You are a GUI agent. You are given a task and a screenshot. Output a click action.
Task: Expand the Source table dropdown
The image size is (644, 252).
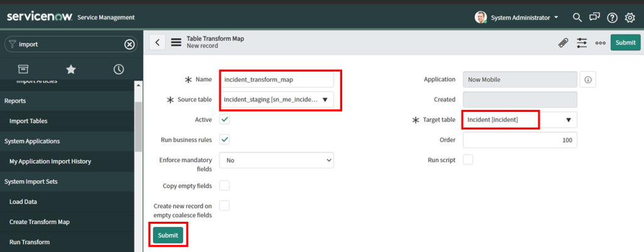[325, 99]
